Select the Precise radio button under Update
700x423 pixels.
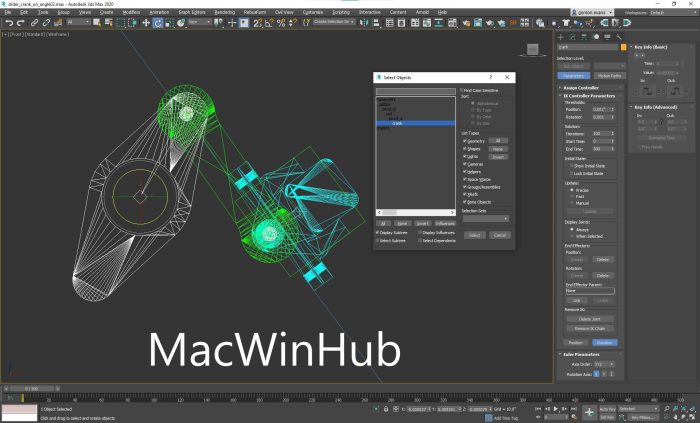tap(572, 190)
